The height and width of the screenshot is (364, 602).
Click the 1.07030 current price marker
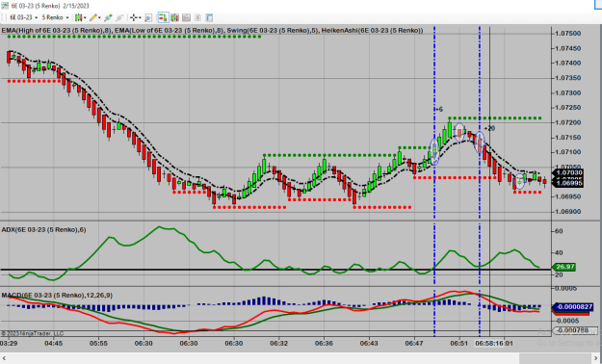(569, 173)
